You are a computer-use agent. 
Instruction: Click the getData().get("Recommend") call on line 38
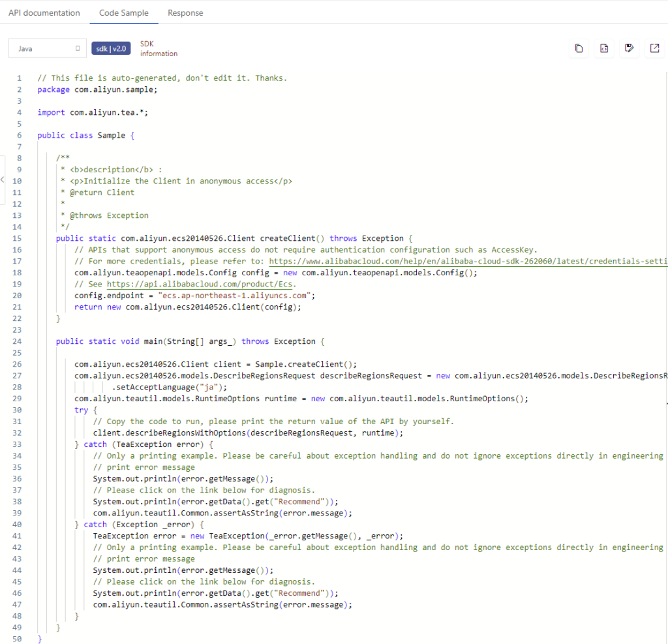tap(215, 502)
